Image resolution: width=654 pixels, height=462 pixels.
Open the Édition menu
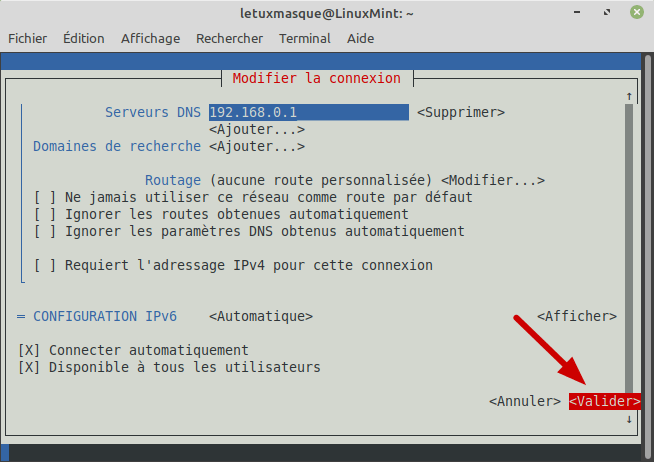tap(83, 38)
